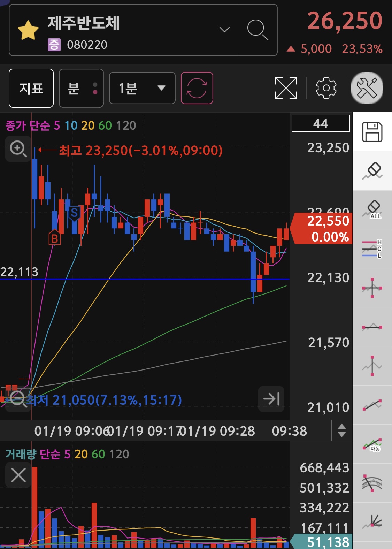Viewport: 392px width, 549px height.
Task: Tap the 10 moving average label
Action: click(x=71, y=125)
